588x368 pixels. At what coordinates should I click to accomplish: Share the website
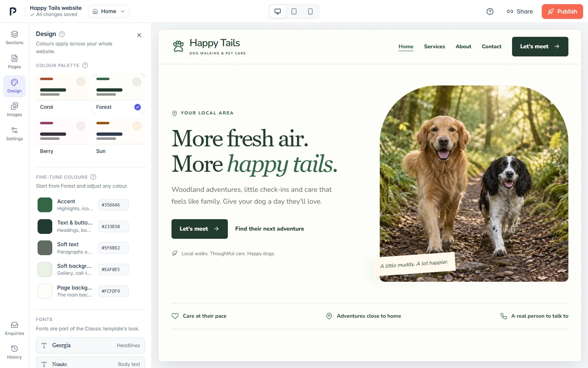[x=520, y=11]
